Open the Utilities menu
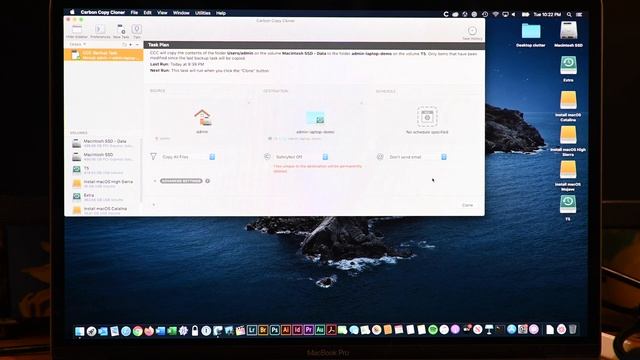The width and height of the screenshot is (640, 360). pyautogui.click(x=203, y=13)
